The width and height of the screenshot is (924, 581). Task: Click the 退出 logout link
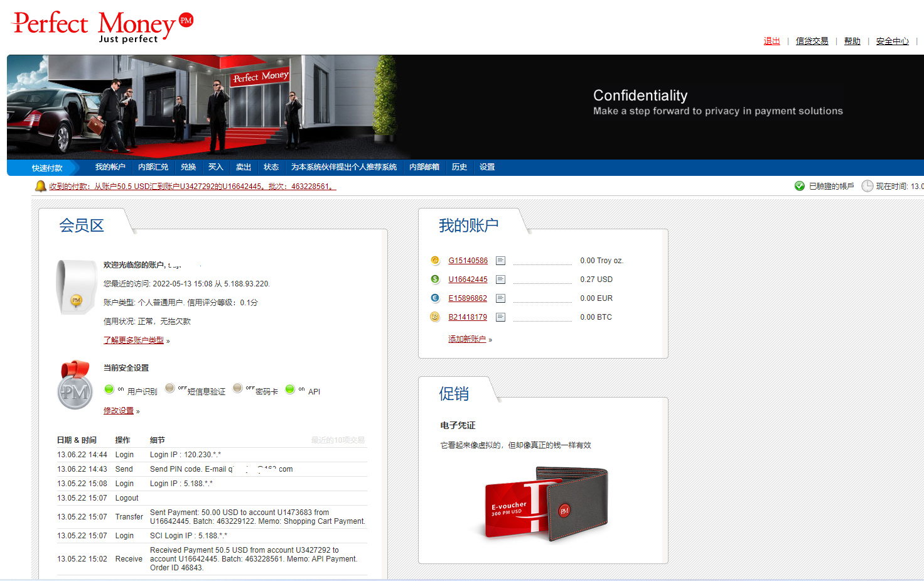[771, 41]
